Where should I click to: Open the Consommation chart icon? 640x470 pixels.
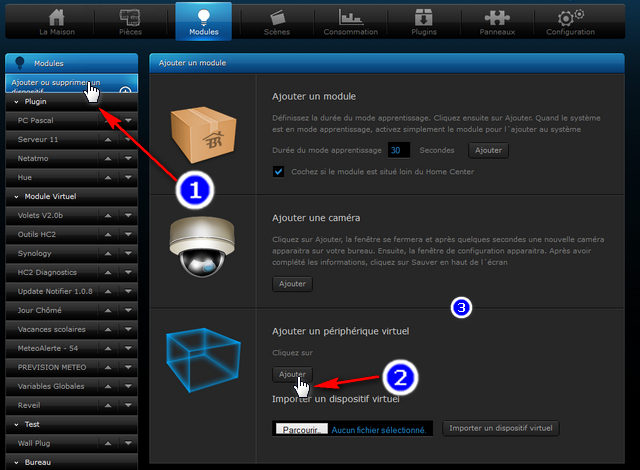(x=351, y=17)
